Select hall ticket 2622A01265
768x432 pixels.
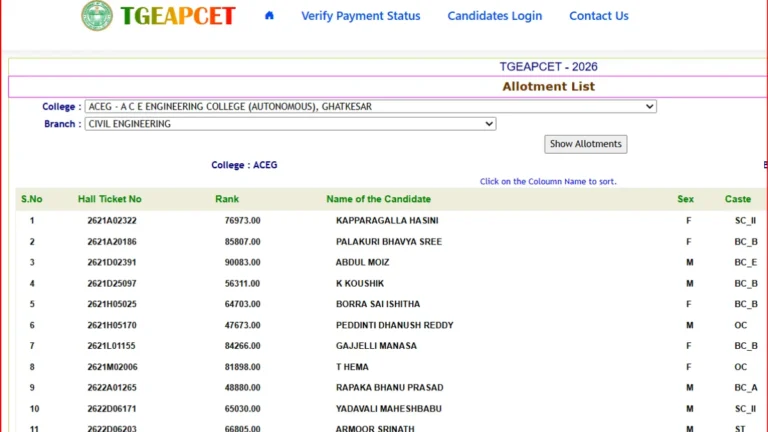tap(112, 387)
